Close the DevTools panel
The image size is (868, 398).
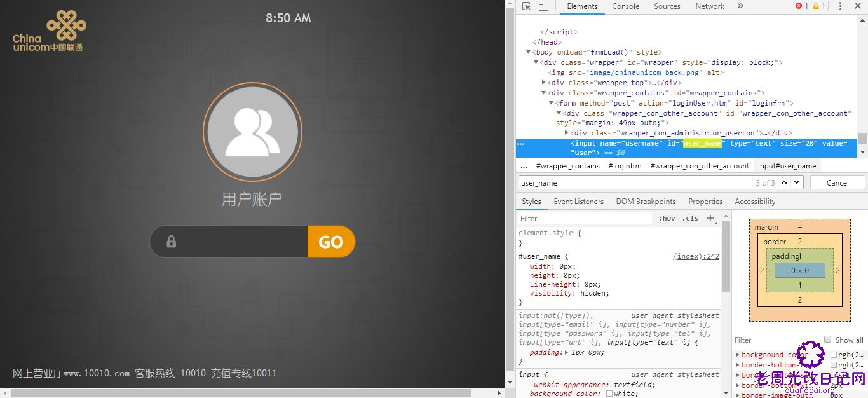pos(858,6)
